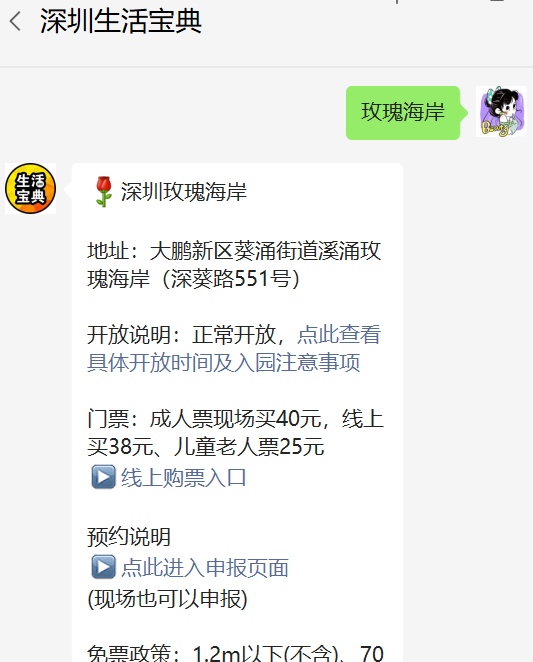Go back using the left arrow
This screenshot has height=662, width=533.
(x=15, y=22)
